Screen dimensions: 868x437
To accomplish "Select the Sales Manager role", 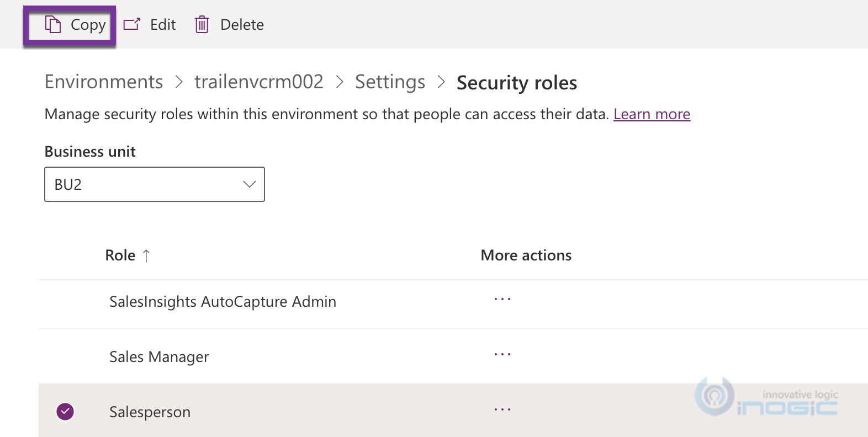I will click(159, 357).
